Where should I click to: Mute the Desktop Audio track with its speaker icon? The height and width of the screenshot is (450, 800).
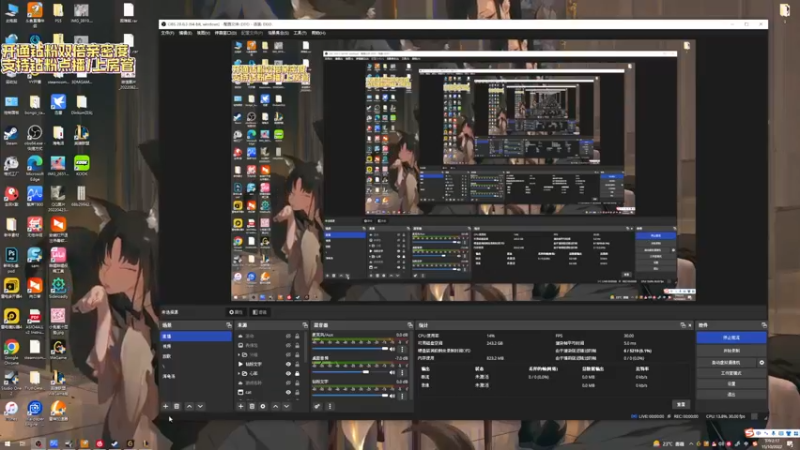click(x=392, y=372)
